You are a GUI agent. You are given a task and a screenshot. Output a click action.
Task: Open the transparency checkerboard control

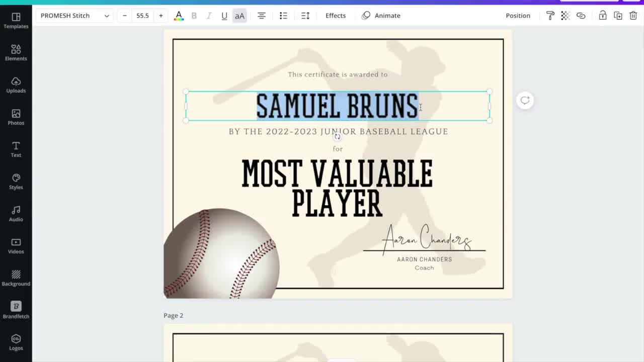point(566,16)
